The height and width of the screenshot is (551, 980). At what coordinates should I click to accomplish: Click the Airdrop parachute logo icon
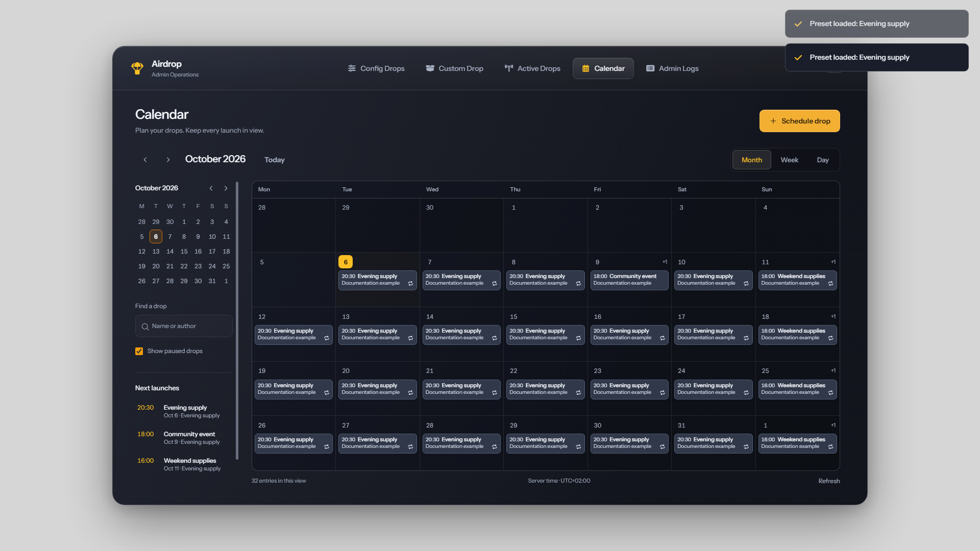click(137, 68)
